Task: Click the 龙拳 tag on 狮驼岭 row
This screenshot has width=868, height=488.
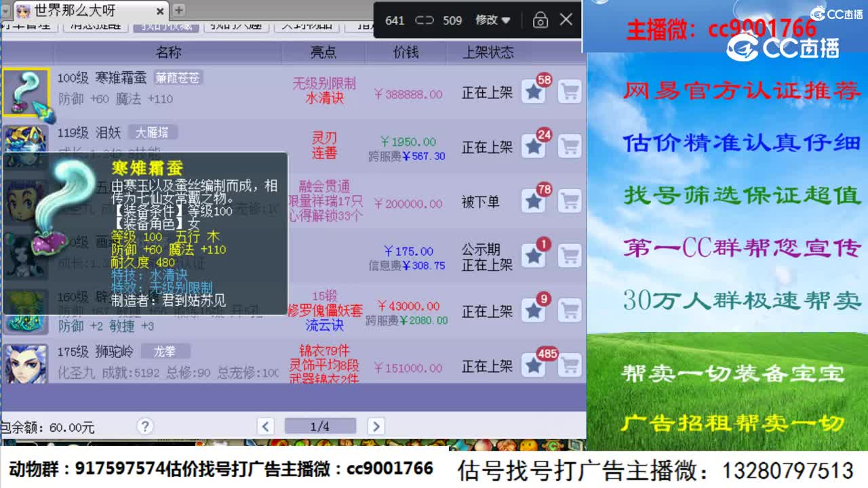Action: [165, 352]
